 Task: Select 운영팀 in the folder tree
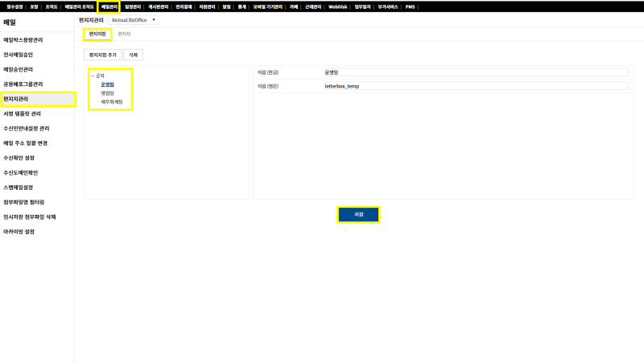pos(108,85)
